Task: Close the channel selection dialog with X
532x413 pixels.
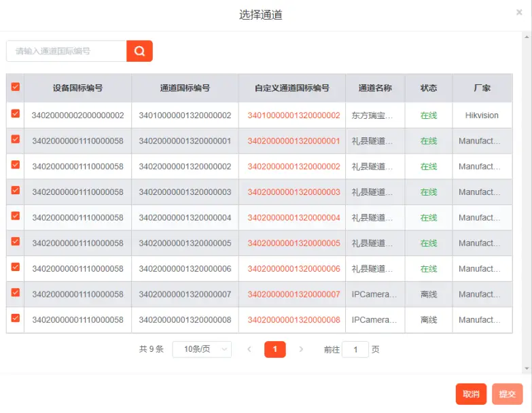Action: (x=519, y=12)
